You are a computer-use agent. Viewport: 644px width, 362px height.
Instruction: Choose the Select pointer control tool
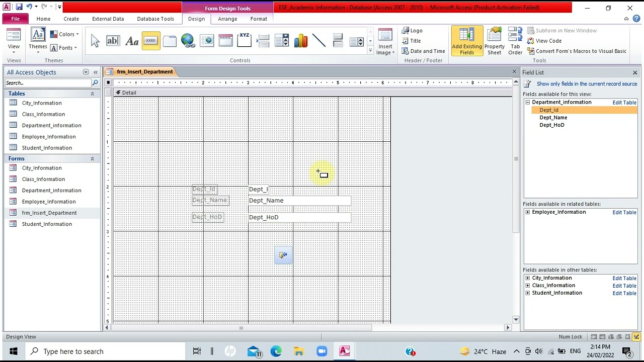(x=95, y=41)
